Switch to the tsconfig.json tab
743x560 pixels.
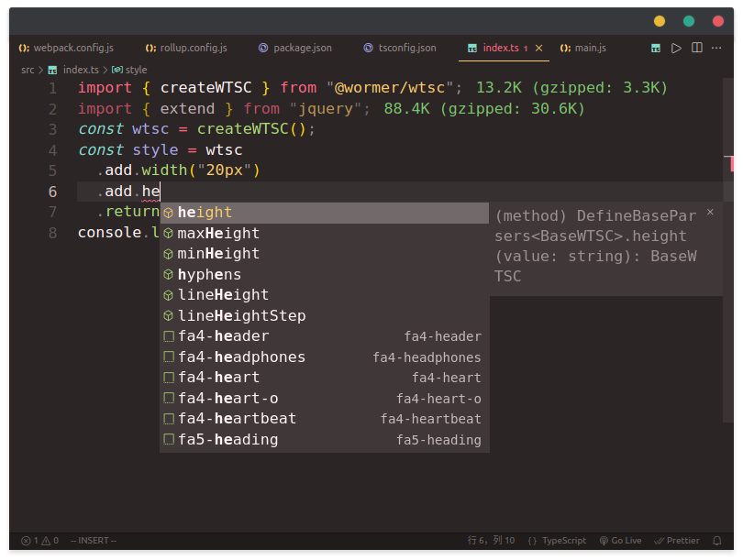[x=400, y=48]
